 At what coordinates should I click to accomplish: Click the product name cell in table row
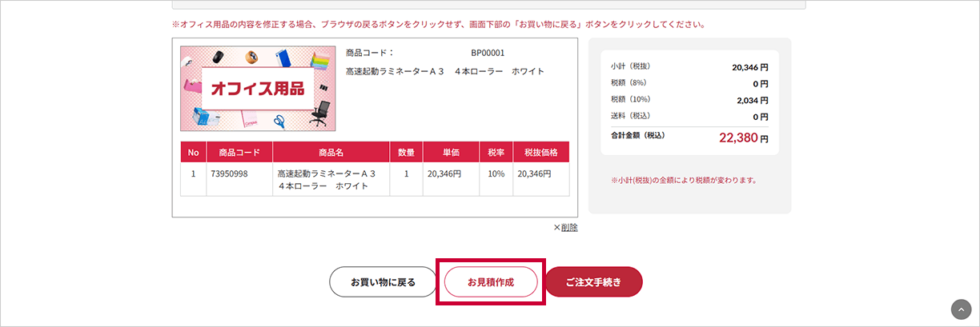click(x=331, y=180)
